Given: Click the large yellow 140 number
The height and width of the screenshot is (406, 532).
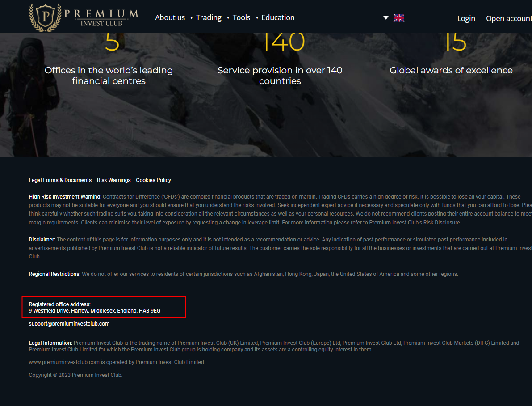Looking at the screenshot, I should (x=284, y=42).
